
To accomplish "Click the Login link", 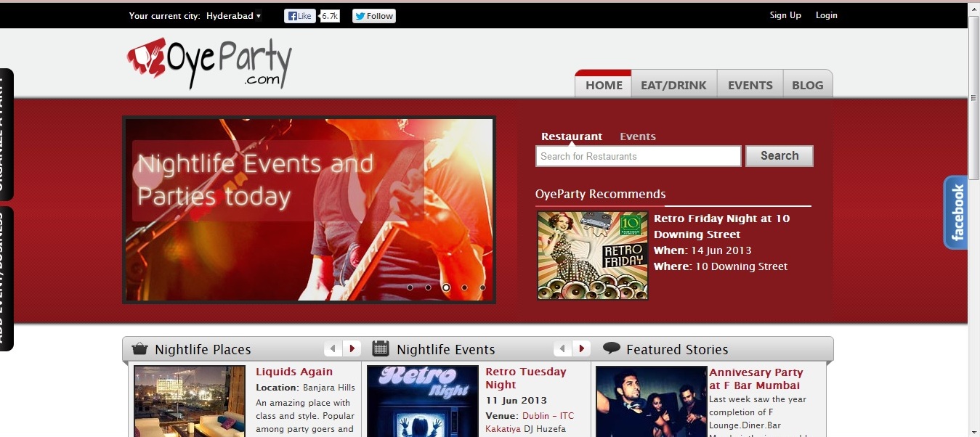I will 827,15.
